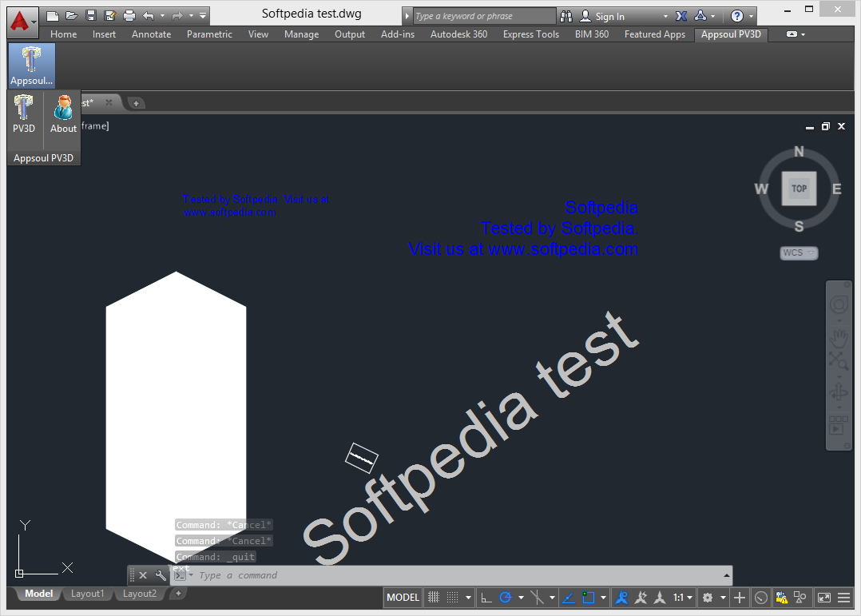Click the Save floppy disk icon

[x=91, y=16]
